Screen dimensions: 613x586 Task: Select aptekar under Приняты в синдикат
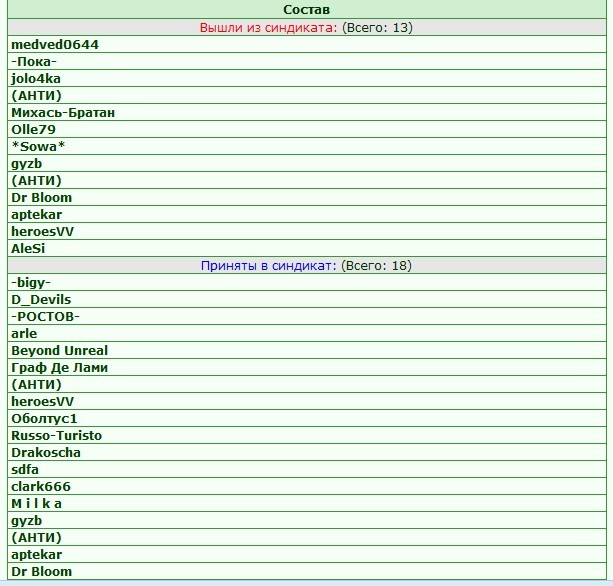point(37,555)
